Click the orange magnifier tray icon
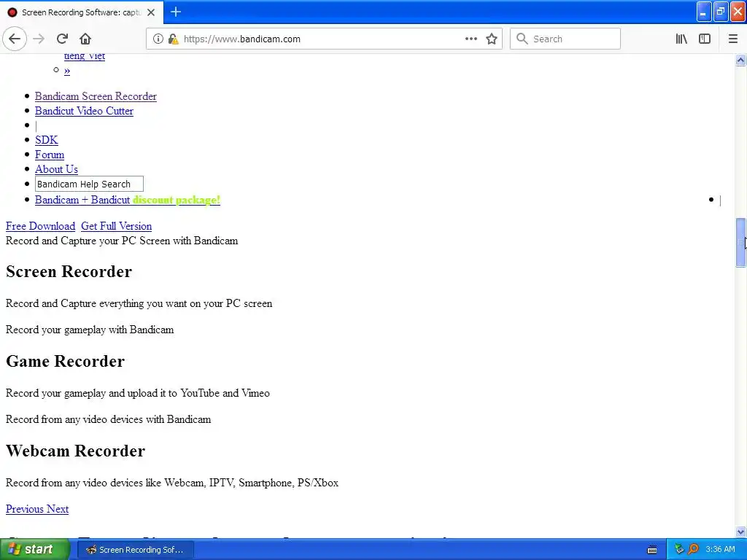The height and width of the screenshot is (560, 747). point(693,550)
